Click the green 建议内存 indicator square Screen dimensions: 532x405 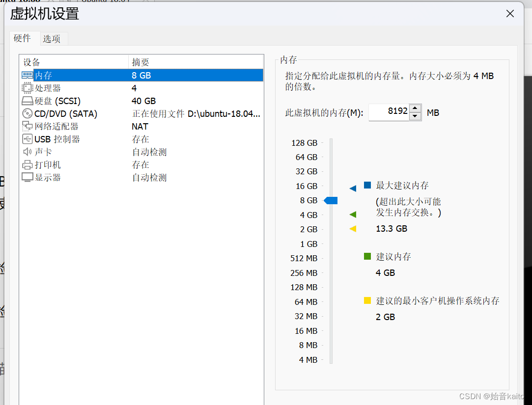(367, 256)
